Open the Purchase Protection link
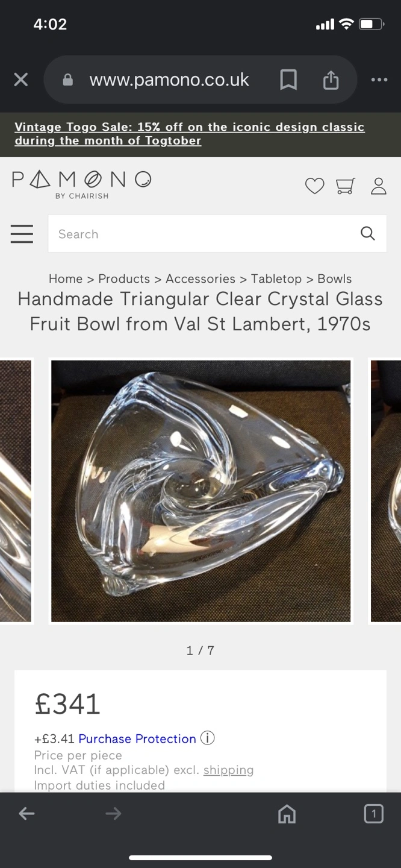The image size is (401, 868). (137, 738)
